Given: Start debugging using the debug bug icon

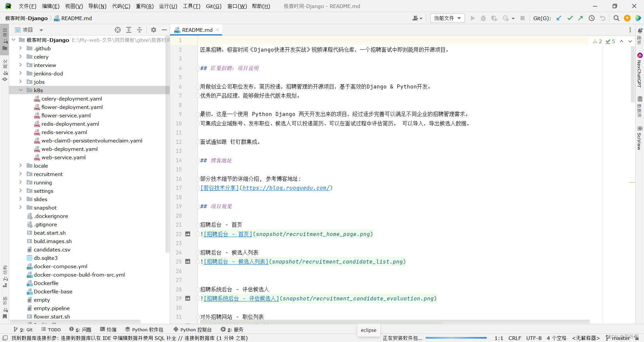Looking at the screenshot, I should [483, 18].
